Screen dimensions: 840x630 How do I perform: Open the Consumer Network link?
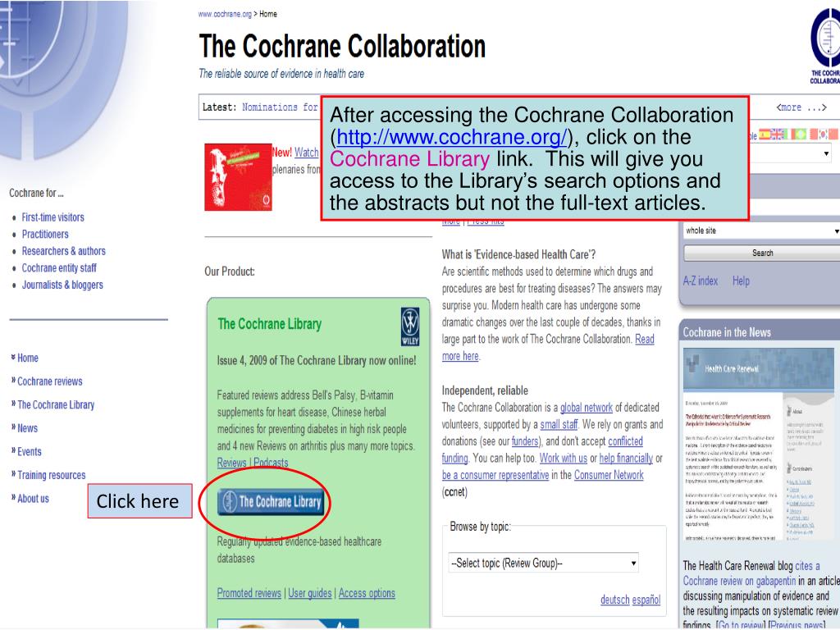(x=609, y=475)
